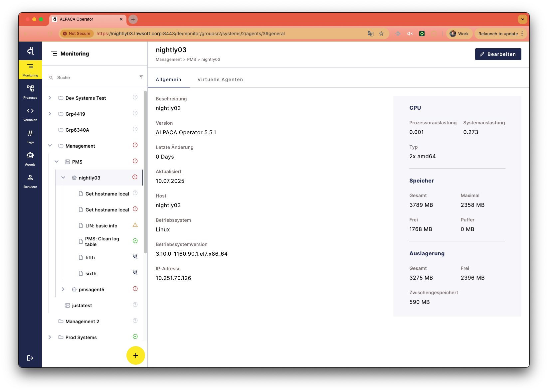Click the version text ALPACA Operator 5.5.1
This screenshot has height=392, width=548.
click(x=186, y=132)
